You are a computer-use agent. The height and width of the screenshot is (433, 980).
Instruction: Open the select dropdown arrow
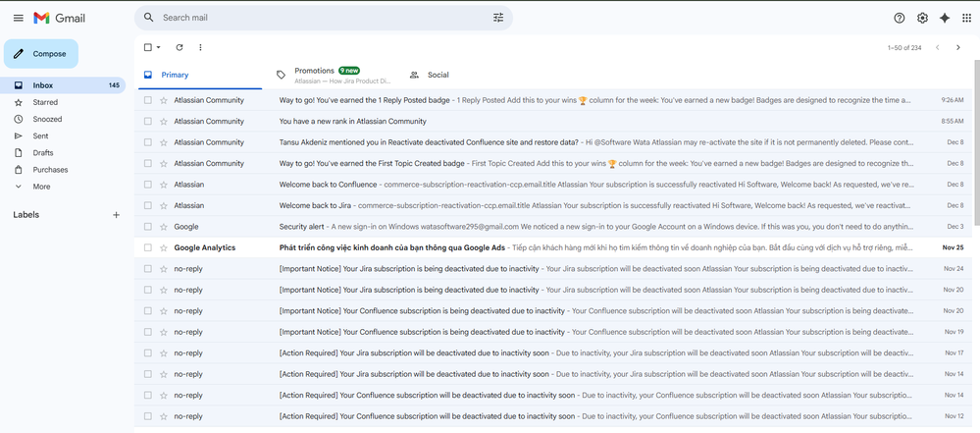(159, 47)
